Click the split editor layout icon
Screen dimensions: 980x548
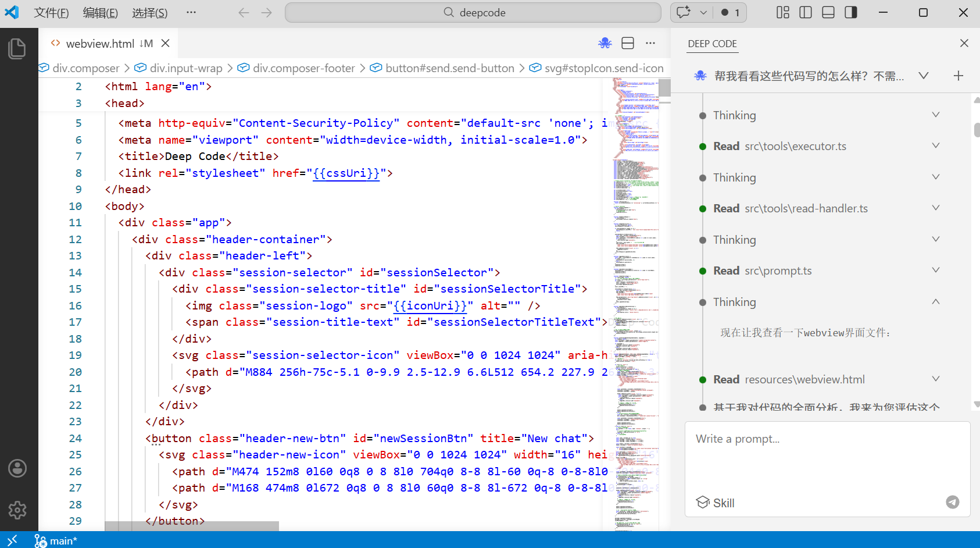(x=628, y=44)
